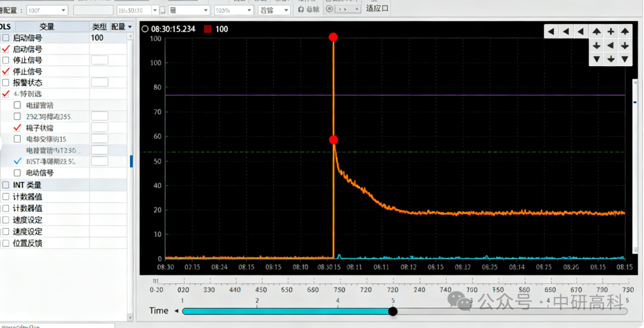Screen dimensions: 644x328
Task: Click down arrow directly below the plus button
Action: pos(611,59)
